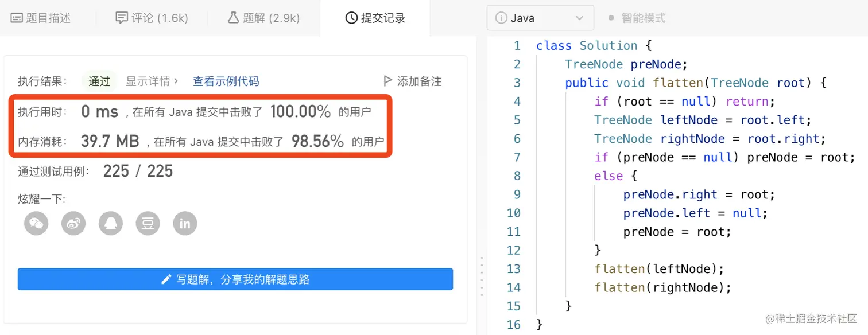Share result via QQ icon
Image resolution: width=868 pixels, height=335 pixels.
[x=111, y=224]
